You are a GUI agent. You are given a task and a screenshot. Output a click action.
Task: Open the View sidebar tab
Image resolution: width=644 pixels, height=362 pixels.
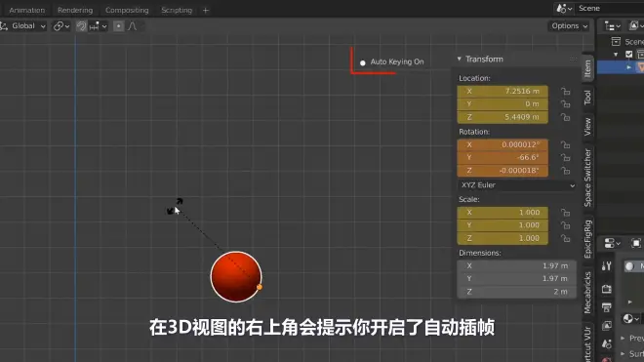coord(587,127)
